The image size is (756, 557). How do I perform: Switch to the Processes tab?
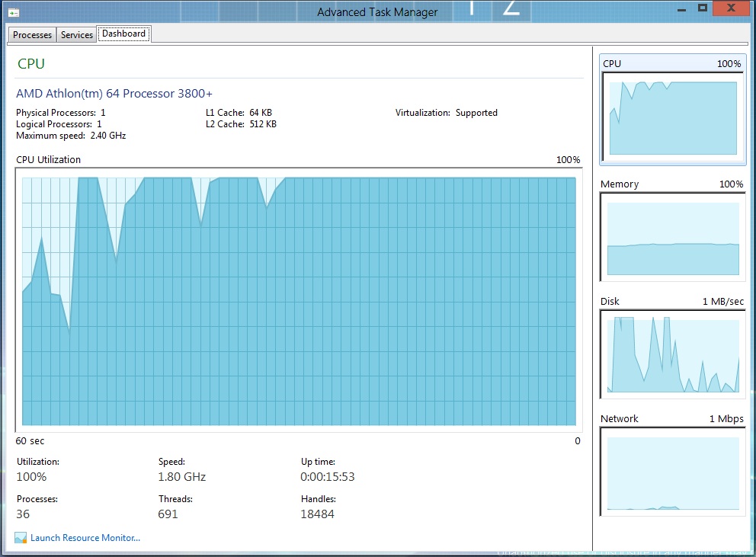(x=32, y=35)
